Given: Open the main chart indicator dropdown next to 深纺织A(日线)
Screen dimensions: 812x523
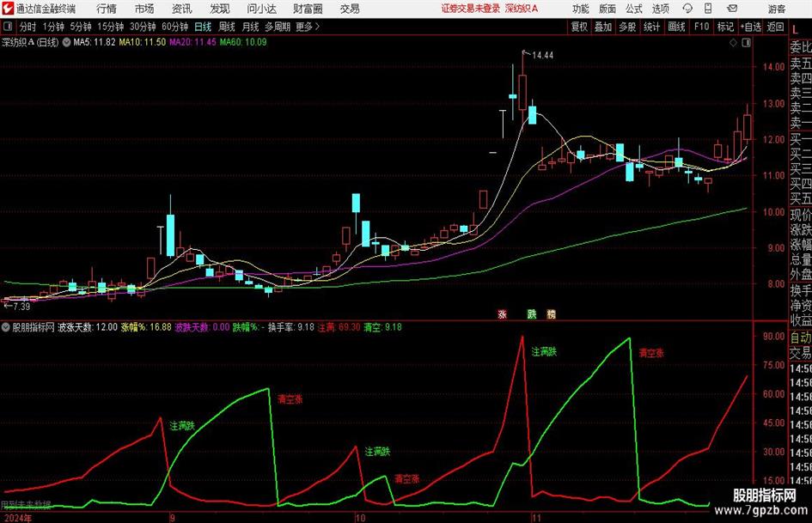Looking at the screenshot, I should click(x=66, y=42).
